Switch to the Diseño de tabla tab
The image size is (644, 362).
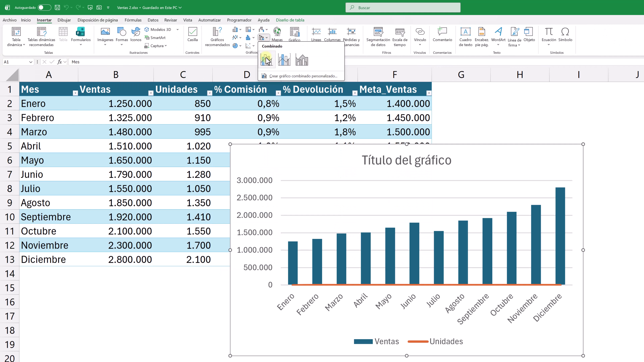click(x=290, y=20)
